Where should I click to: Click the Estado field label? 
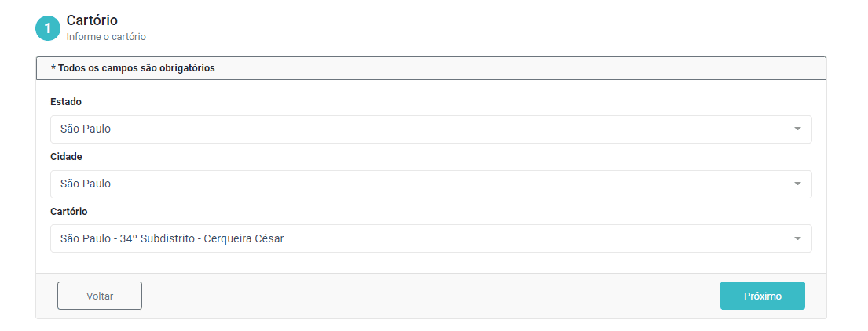click(66, 102)
